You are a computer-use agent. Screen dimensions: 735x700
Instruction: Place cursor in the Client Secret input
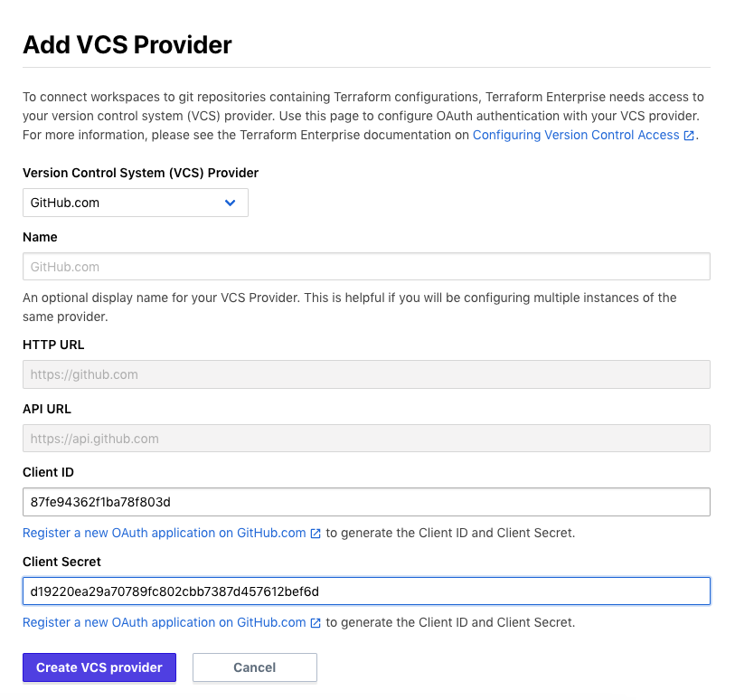(366, 591)
